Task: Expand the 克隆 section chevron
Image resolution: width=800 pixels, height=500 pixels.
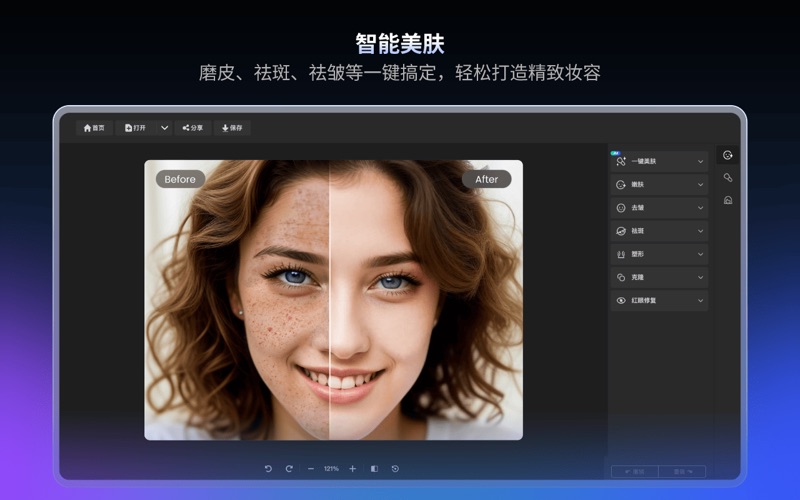Action: click(700, 278)
